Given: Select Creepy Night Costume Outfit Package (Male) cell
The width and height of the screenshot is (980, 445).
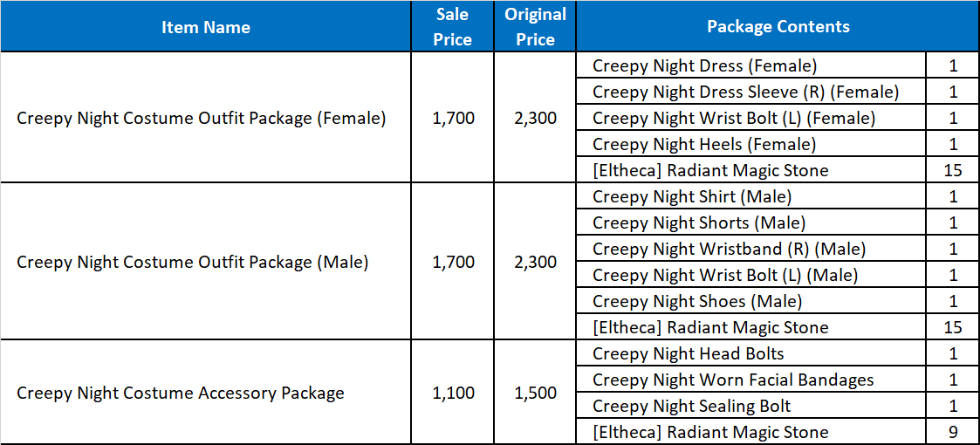Looking at the screenshot, I should tap(206, 262).
